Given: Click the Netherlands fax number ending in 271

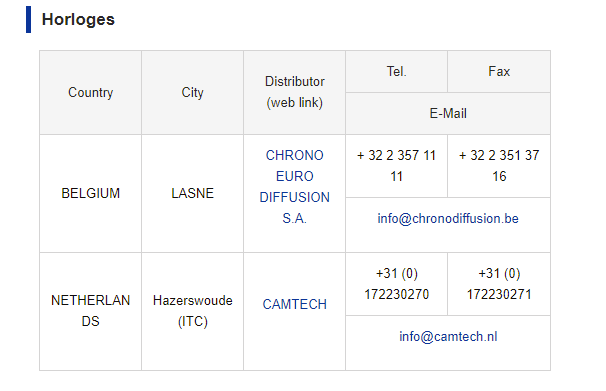Looking at the screenshot, I should point(499,284).
